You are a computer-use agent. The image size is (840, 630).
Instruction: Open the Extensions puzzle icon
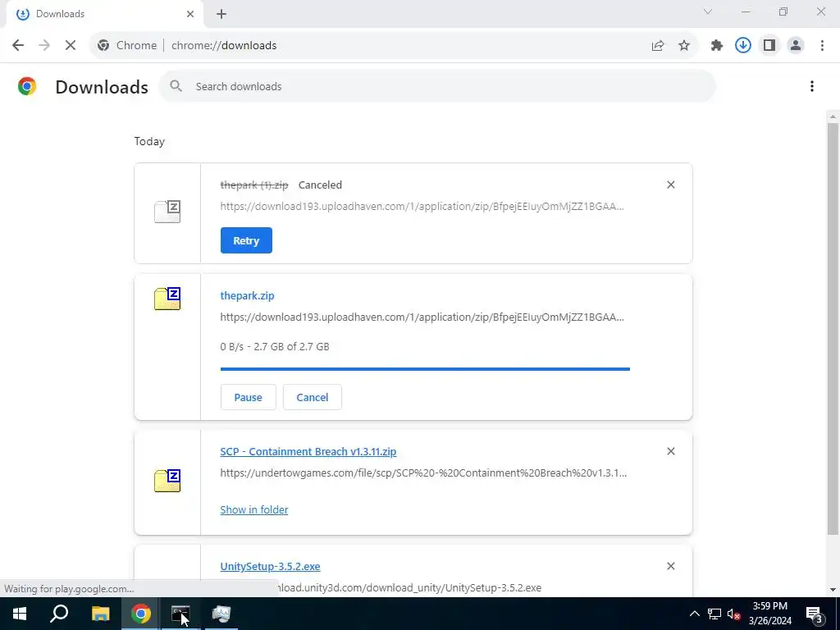(x=717, y=46)
